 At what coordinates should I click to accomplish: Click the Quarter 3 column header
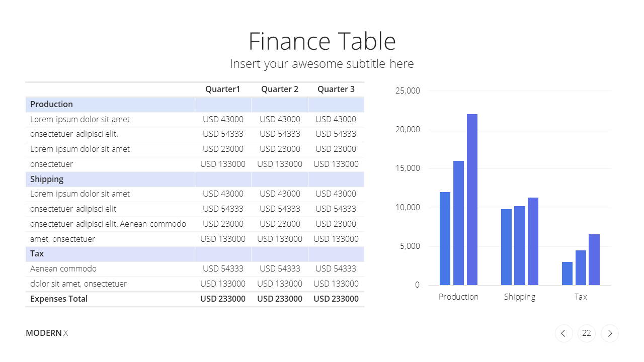[x=336, y=89]
